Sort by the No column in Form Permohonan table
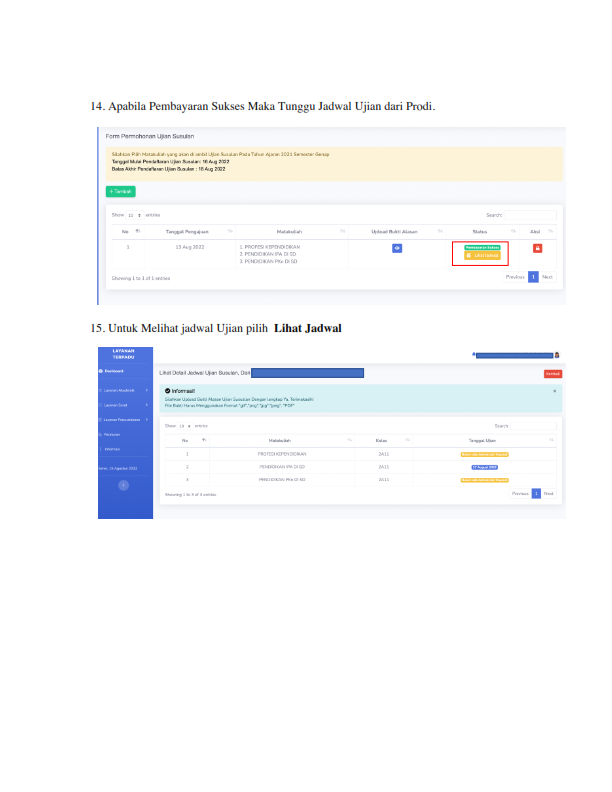Image resolution: width=612 pixels, height=792 pixels. point(128,231)
